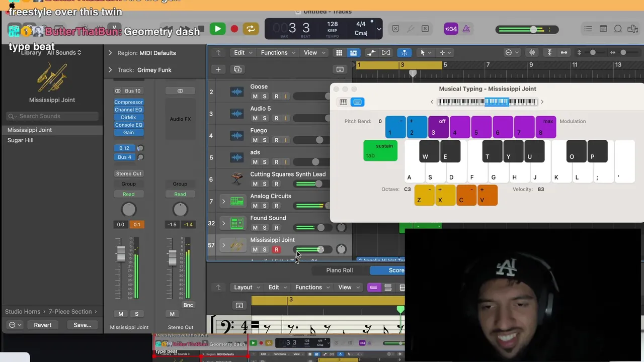Mute Cutting Squares Synth Lead track

coord(255,184)
